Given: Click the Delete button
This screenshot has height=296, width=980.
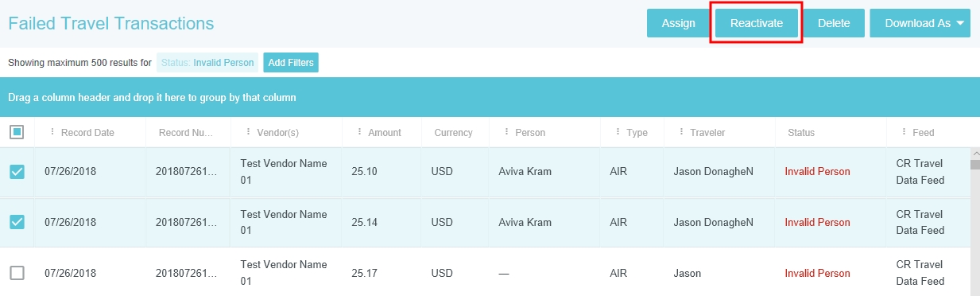Looking at the screenshot, I should click(834, 23).
